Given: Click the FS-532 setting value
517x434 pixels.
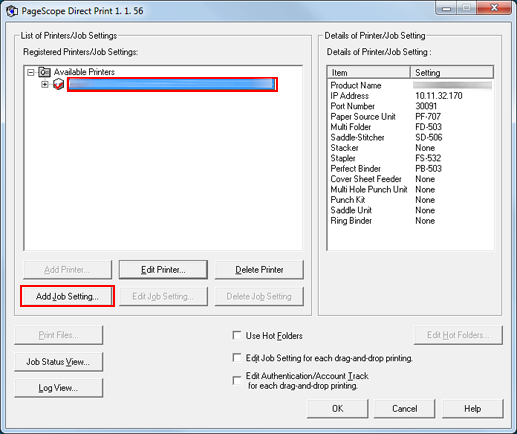Looking at the screenshot, I should tap(428, 158).
